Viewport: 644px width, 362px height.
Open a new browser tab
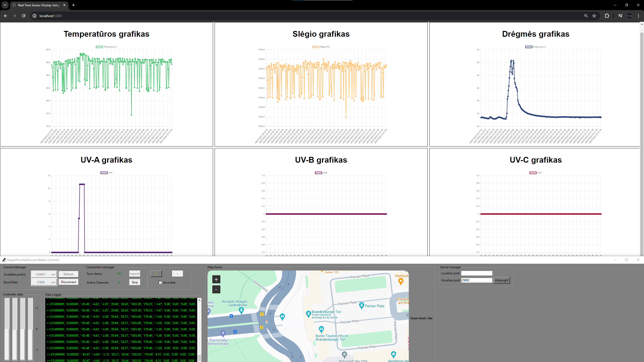click(x=73, y=5)
